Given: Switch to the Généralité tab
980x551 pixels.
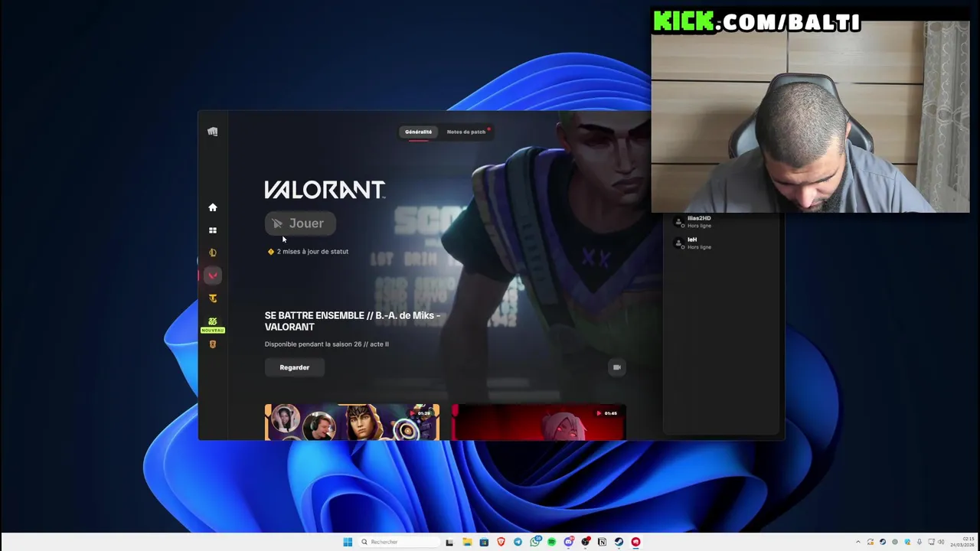Looking at the screenshot, I should (418, 132).
